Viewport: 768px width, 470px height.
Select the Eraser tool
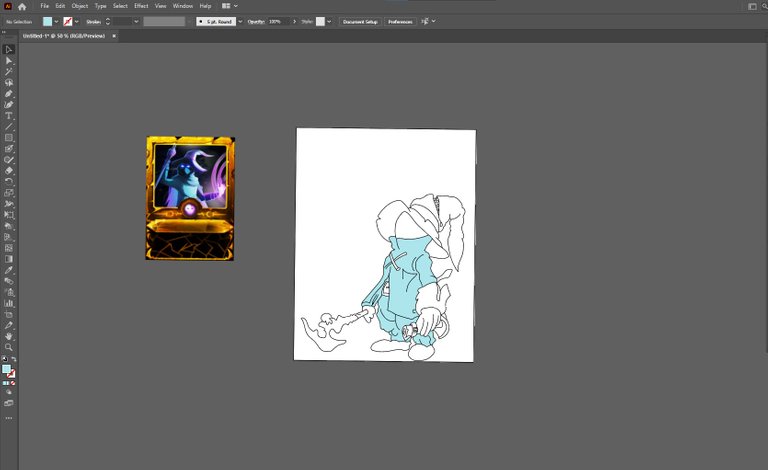[9, 170]
